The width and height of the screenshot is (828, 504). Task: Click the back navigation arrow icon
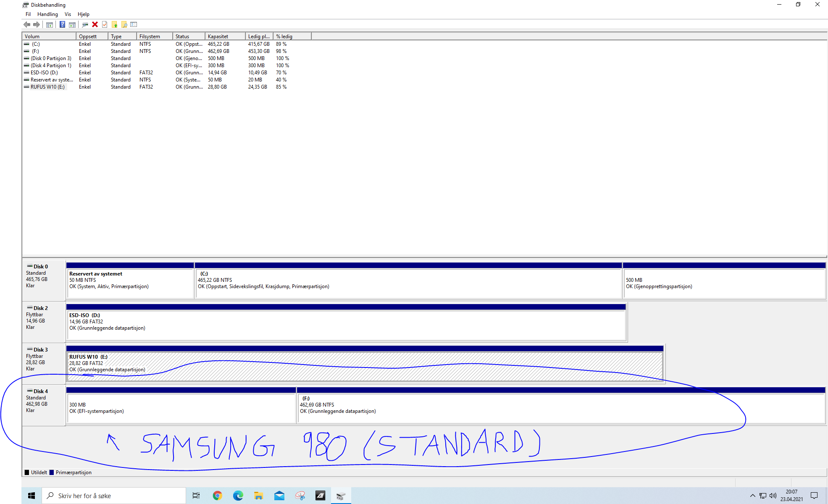[28, 24]
